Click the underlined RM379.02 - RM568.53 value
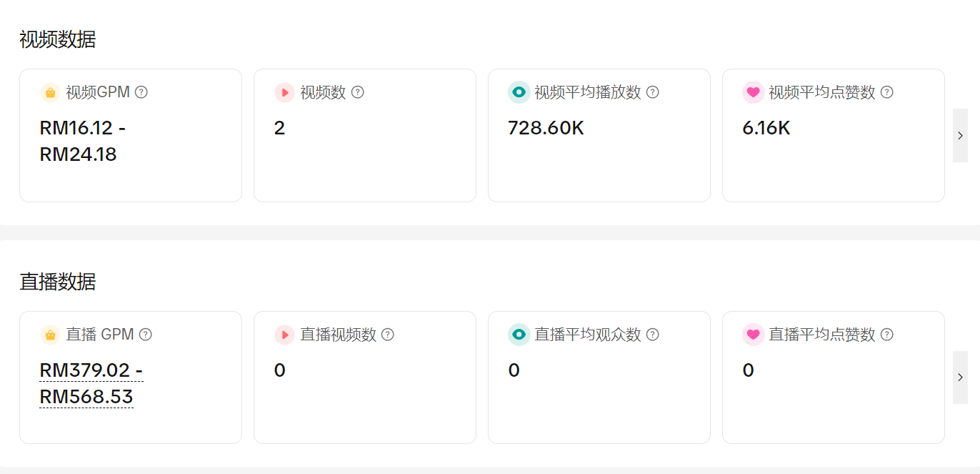 91,383
